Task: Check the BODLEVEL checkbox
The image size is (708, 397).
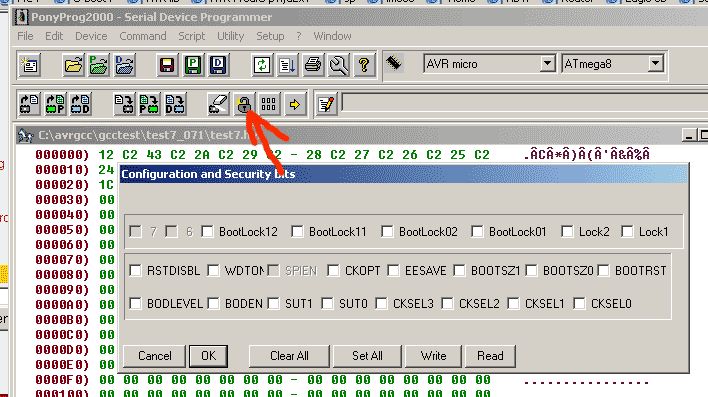Action: click(x=135, y=304)
